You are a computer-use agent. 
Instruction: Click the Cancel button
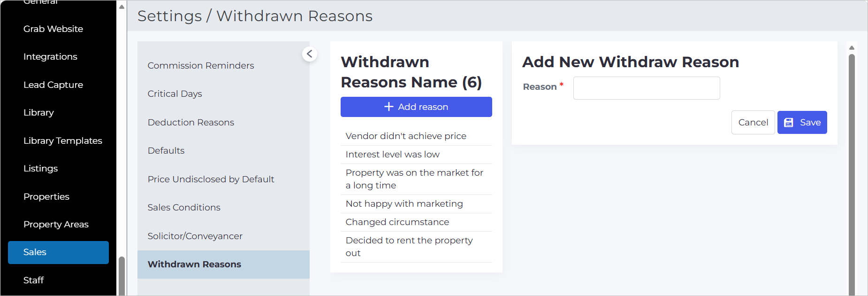coord(753,123)
